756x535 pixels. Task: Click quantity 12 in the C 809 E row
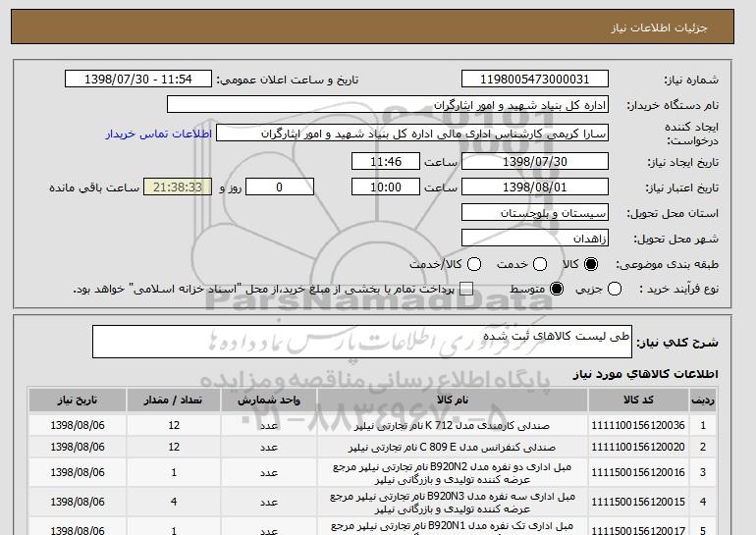point(174,447)
